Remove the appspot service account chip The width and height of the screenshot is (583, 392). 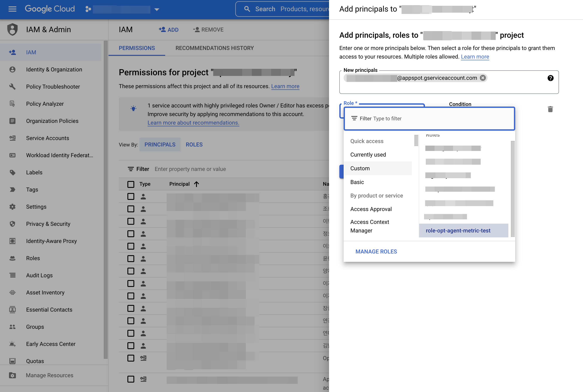click(483, 78)
